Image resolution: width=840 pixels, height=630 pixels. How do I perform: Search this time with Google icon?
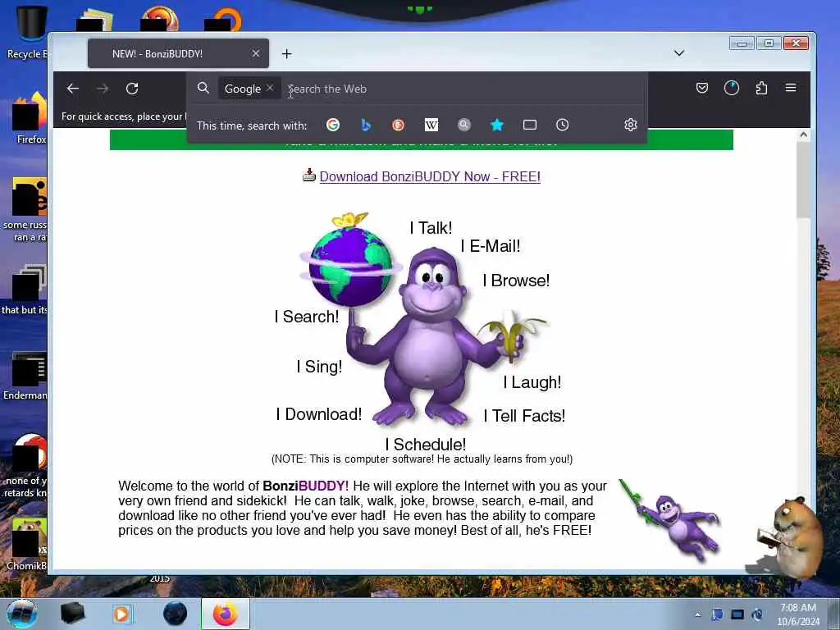[333, 125]
